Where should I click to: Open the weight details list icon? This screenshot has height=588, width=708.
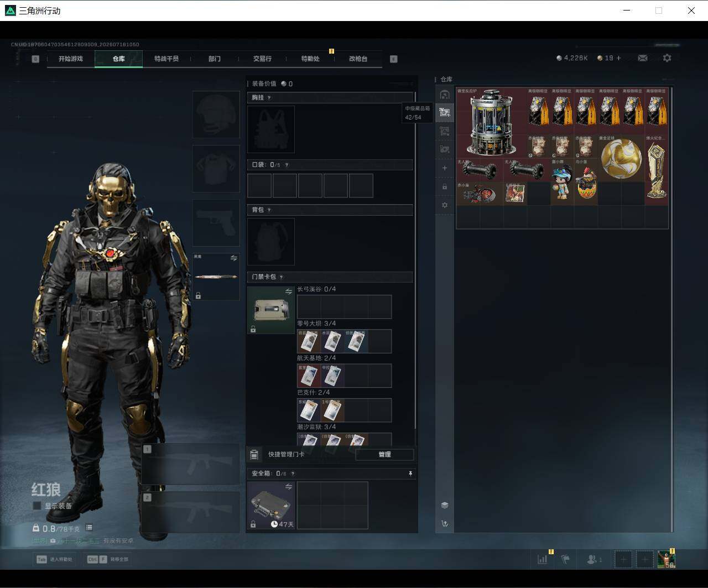coord(89,528)
